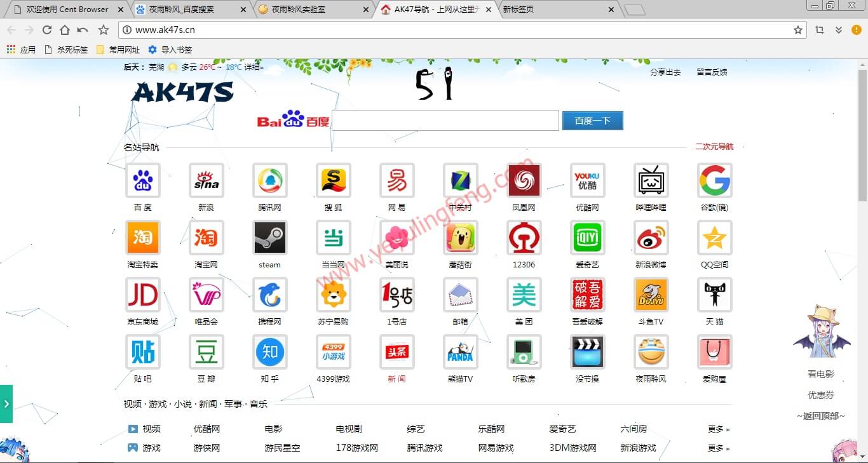Open the 3DM游戏网 link
This screenshot has width=868, height=463.
(x=573, y=448)
